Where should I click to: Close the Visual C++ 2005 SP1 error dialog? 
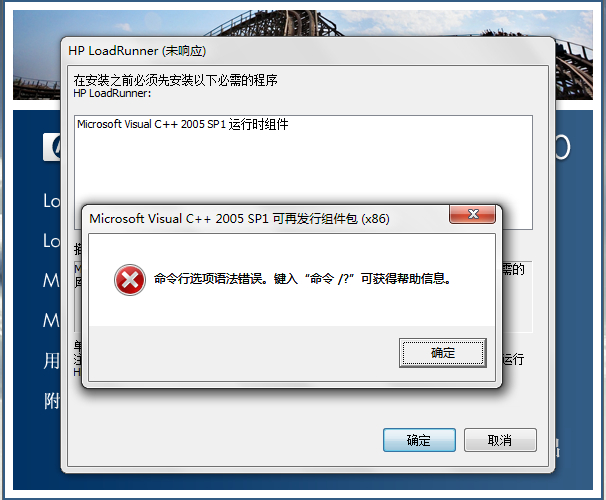click(472, 214)
